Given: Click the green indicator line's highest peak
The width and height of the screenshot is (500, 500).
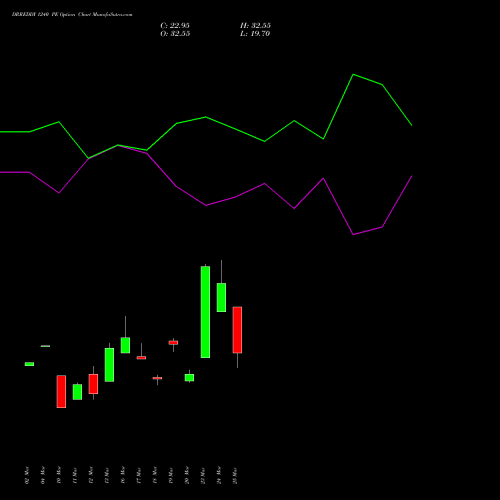Looking at the screenshot, I should (353, 75).
